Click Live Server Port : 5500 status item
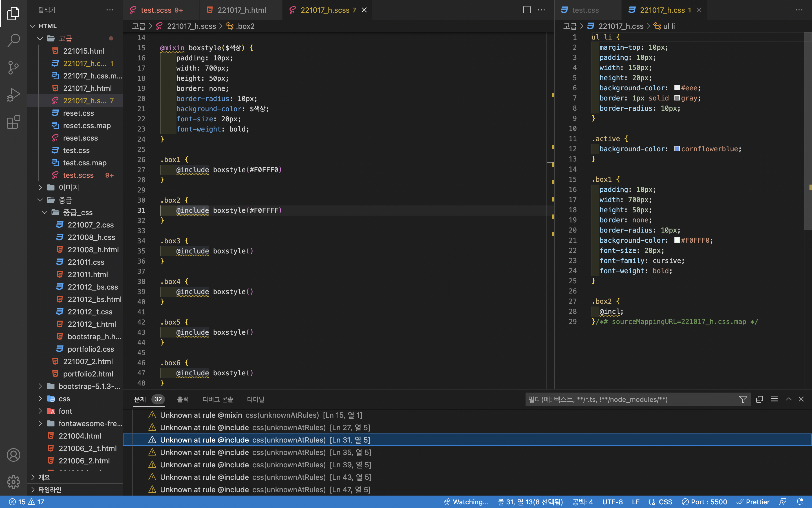Viewport: 812px width, 508px height. pyautogui.click(x=704, y=502)
